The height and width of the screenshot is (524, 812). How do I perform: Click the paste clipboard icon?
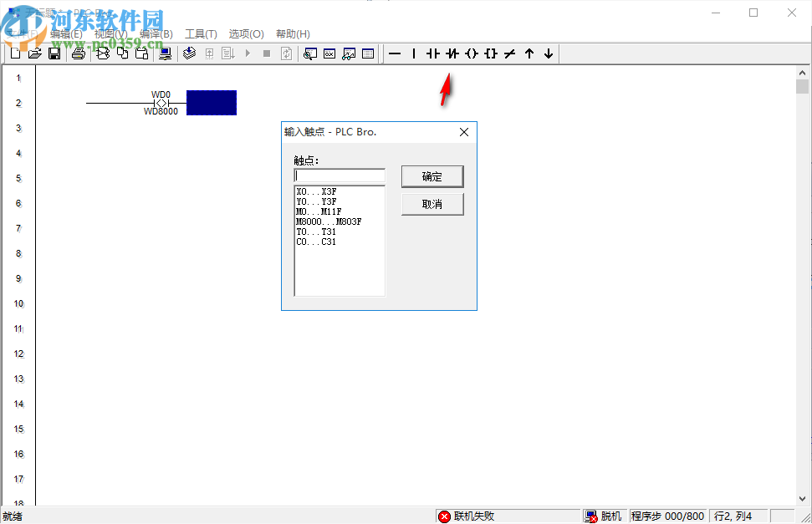(x=141, y=53)
